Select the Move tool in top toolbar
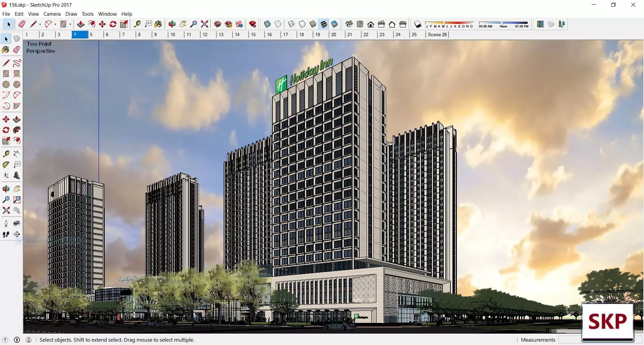Viewport: 644px width, 345px height. 102,24
